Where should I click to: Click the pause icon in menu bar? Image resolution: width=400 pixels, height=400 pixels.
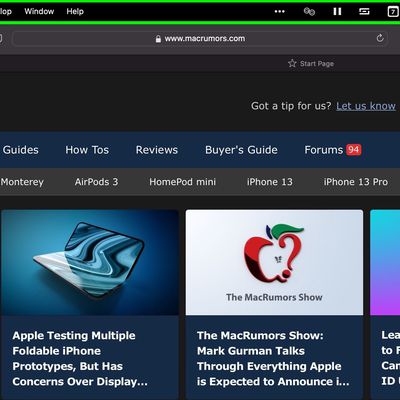337,12
